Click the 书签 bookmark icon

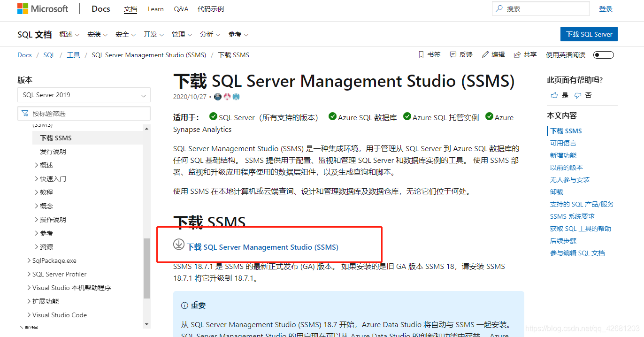point(421,54)
